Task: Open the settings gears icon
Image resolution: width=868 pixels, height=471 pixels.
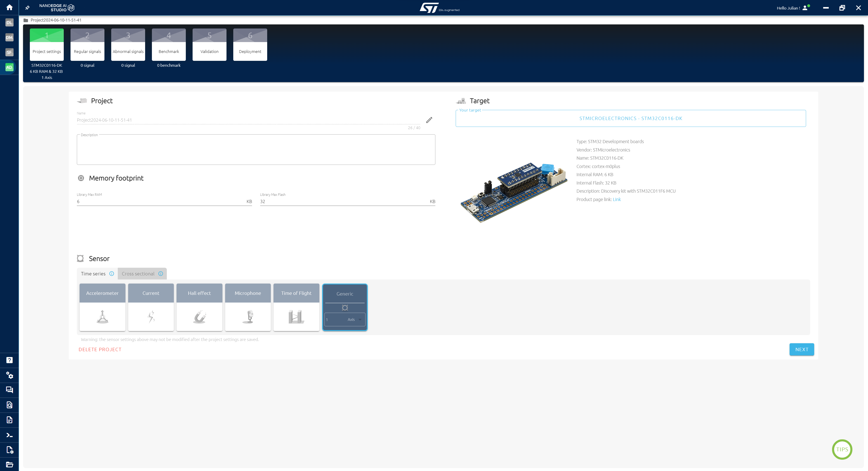Action: pos(9,375)
